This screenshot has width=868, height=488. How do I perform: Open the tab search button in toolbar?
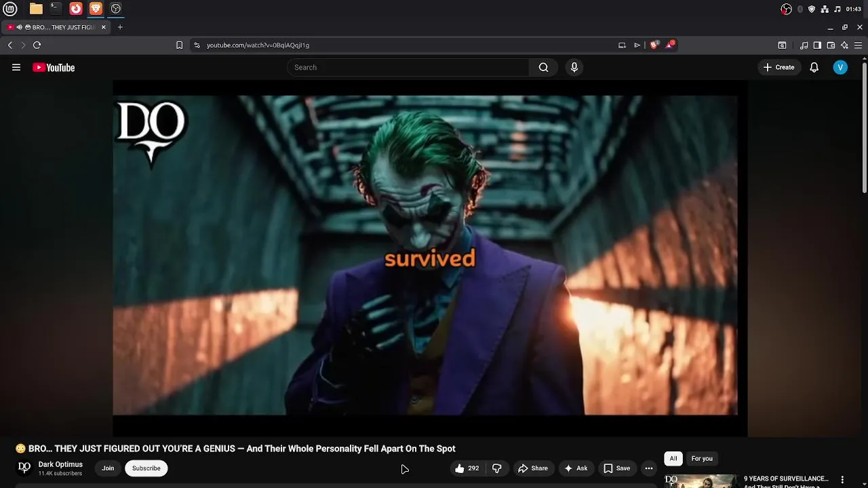click(782, 45)
